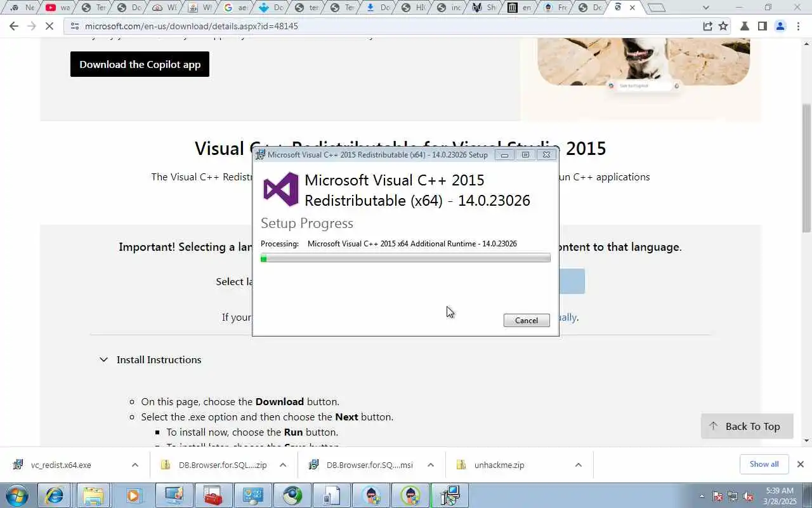The width and height of the screenshot is (812, 508).
Task: Switch to the YouTube tab
Action: pos(57,8)
